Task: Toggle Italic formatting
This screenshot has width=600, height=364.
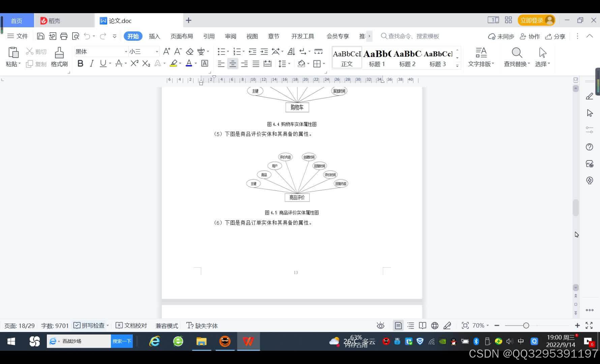Action: [91, 63]
